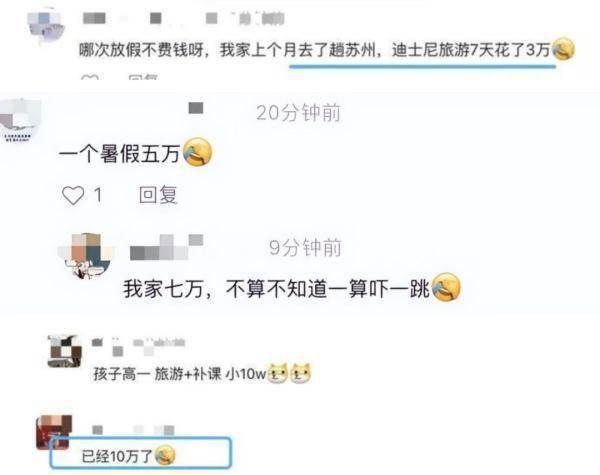Click first doge emoji after 小10w

coord(278,373)
